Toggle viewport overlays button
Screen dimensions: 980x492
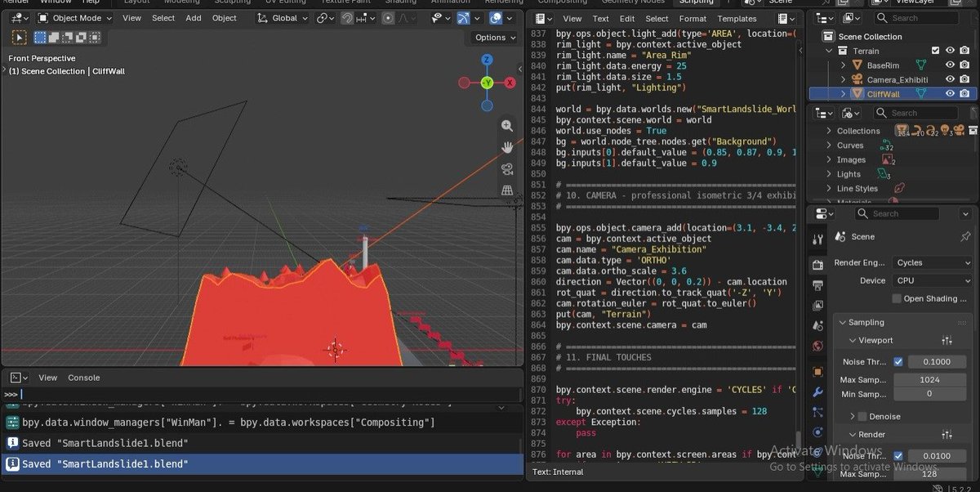(x=497, y=18)
